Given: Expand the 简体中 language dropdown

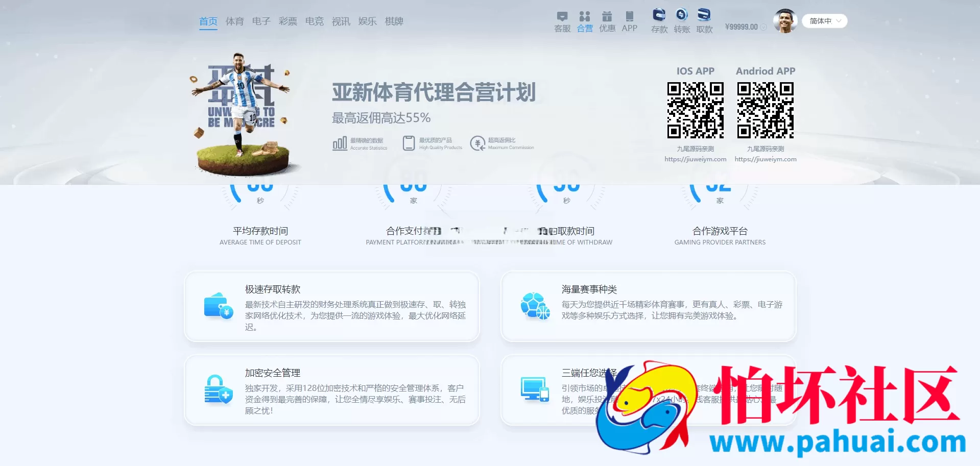Looking at the screenshot, I should tap(824, 21).
